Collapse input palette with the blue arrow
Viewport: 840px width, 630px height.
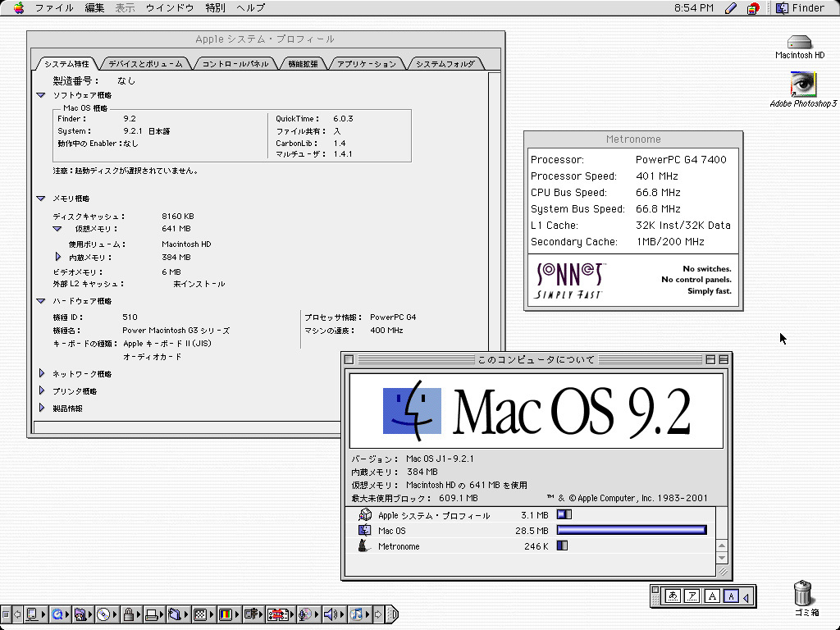click(x=746, y=596)
